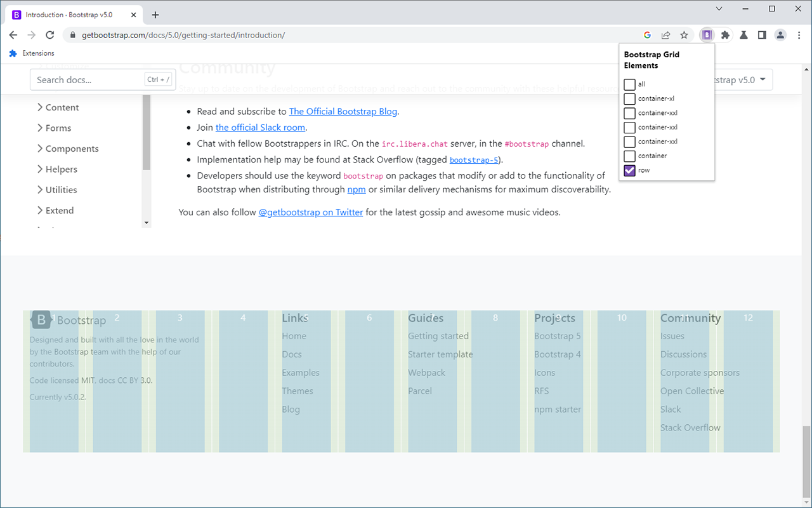Expand the Extend sidebar section
The height and width of the screenshot is (508, 812).
click(x=55, y=210)
